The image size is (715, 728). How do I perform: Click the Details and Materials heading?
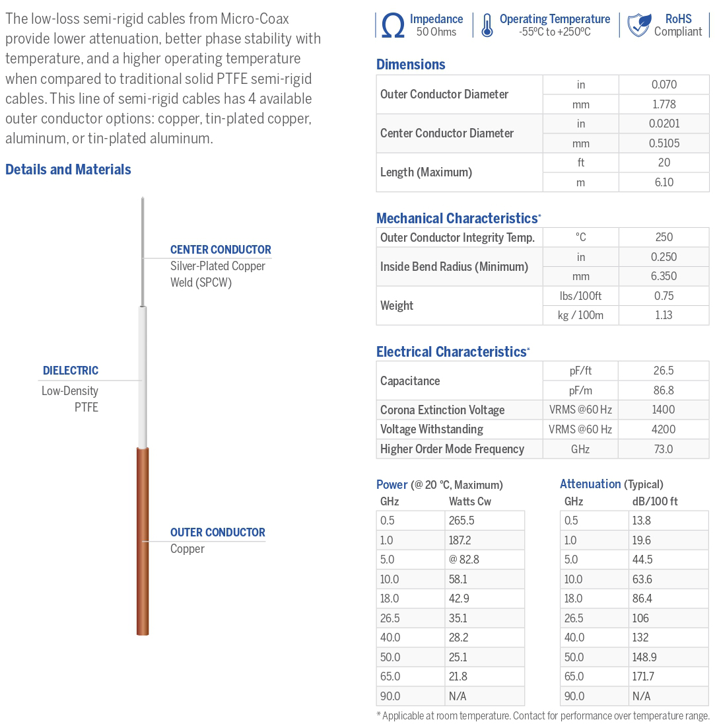pos(68,169)
